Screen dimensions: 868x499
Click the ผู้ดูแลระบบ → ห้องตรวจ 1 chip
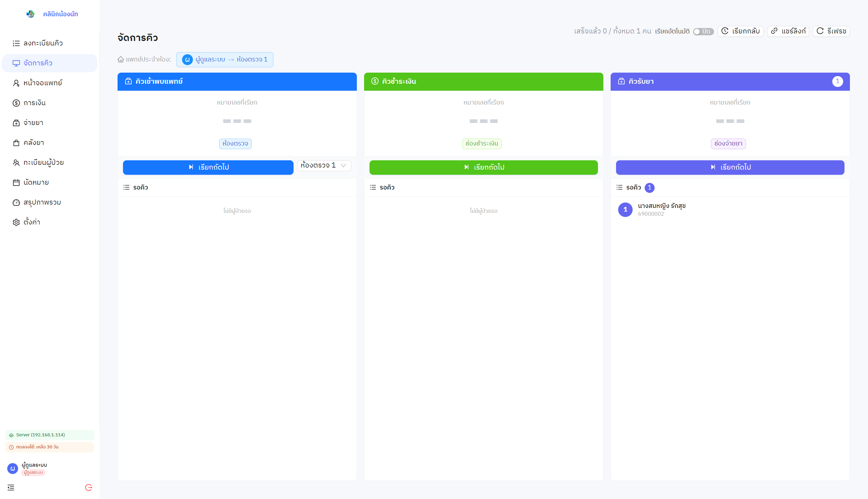225,60
